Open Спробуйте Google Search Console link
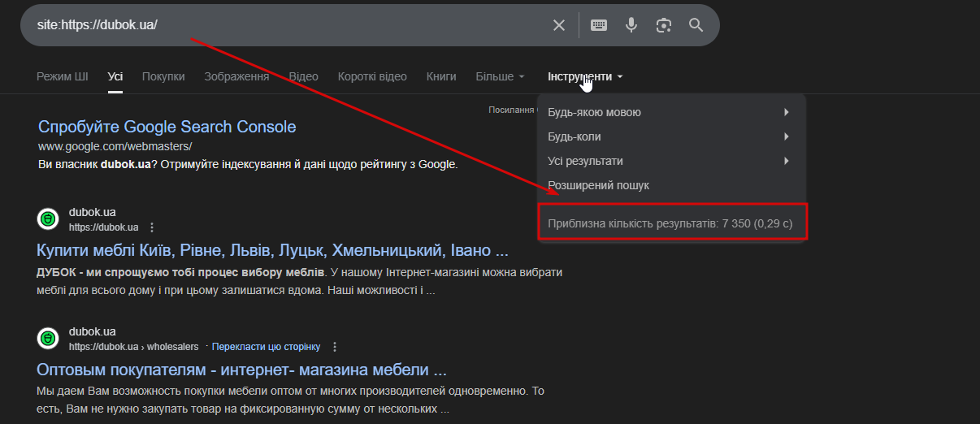The height and width of the screenshot is (424, 980). coord(167,127)
